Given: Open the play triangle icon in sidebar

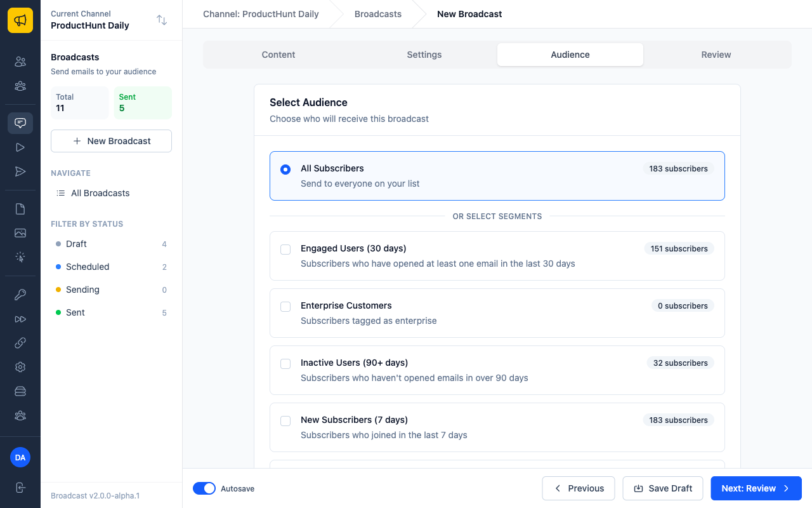Looking at the screenshot, I should pos(20,147).
